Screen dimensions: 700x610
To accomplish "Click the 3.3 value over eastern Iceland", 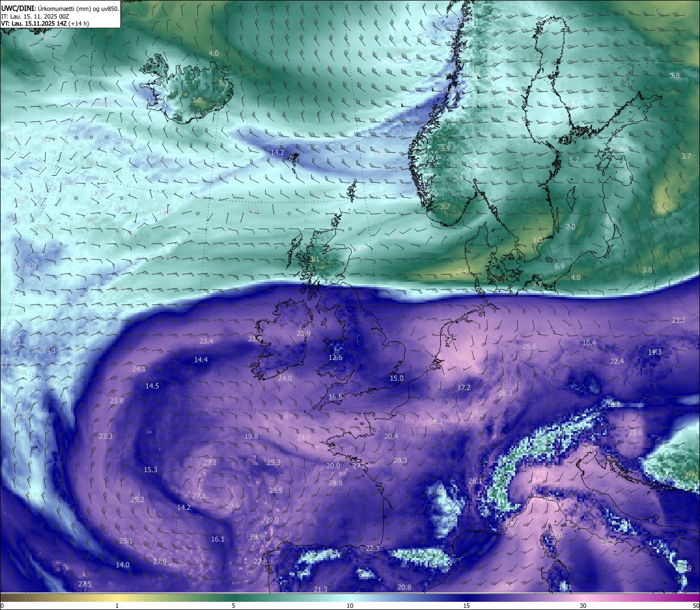I will 223,84.
